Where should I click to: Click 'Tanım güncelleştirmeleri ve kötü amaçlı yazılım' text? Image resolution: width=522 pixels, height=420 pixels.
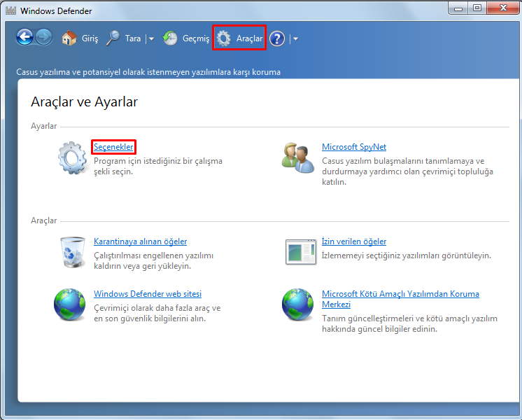[x=409, y=318]
